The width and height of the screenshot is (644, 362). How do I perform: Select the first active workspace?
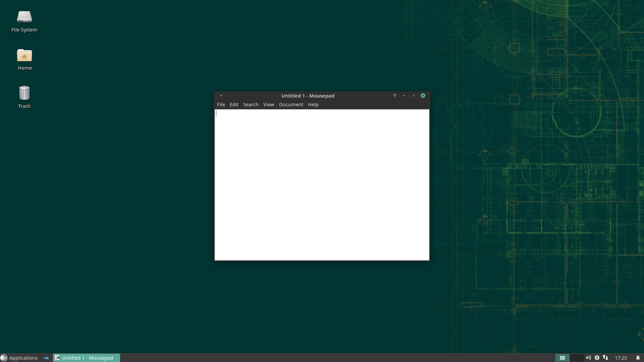point(562,358)
